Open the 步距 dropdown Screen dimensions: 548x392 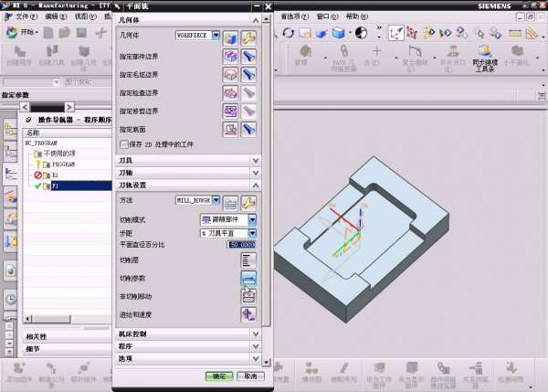click(x=252, y=232)
